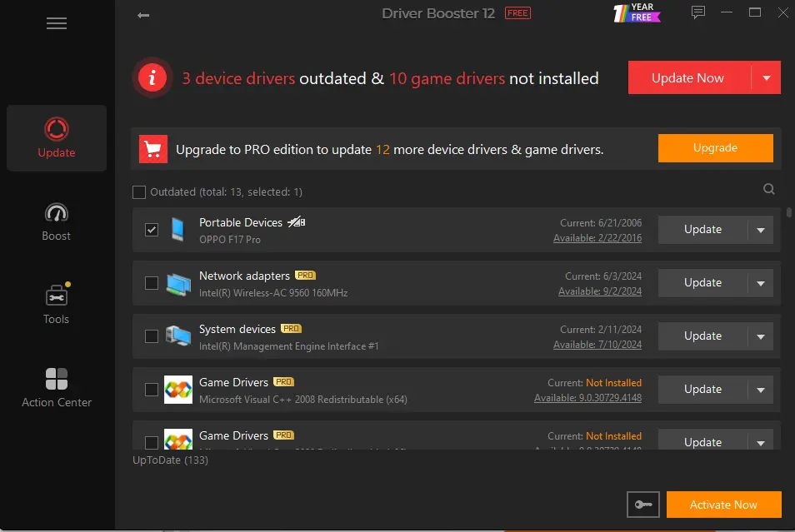The width and height of the screenshot is (795, 532).
Task: Open the Available 2/22/2016 driver link
Action: tap(600, 240)
